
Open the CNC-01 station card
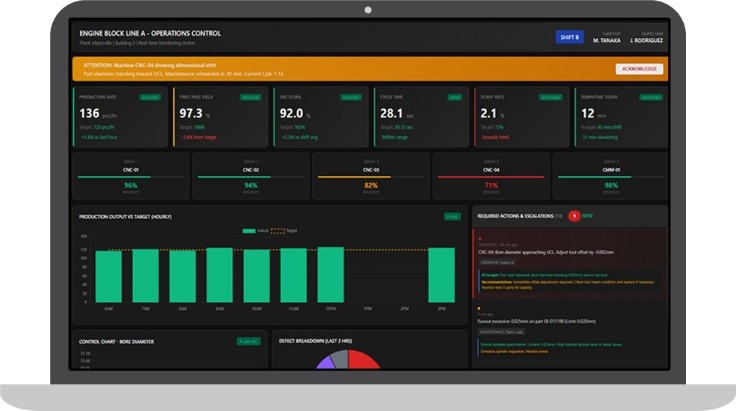click(131, 174)
